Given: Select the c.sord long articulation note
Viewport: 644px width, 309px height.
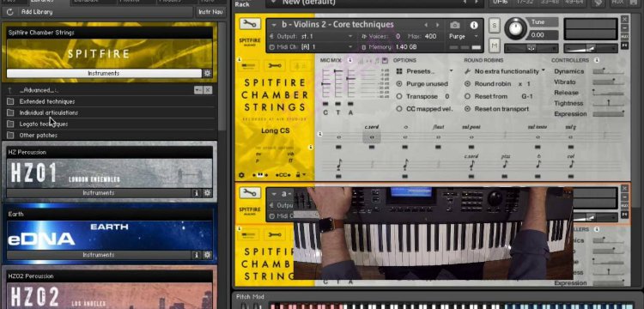Looking at the screenshot, I should pos(371,137).
